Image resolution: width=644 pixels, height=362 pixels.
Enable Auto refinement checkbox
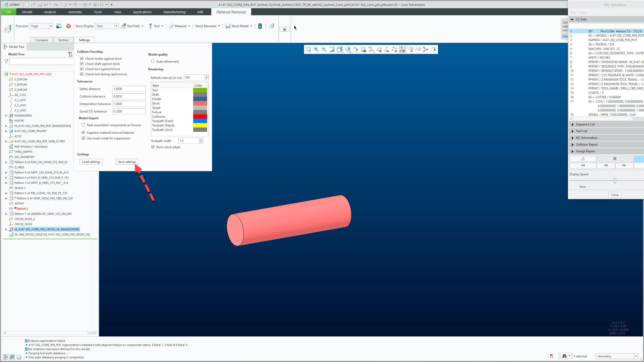[x=153, y=62]
